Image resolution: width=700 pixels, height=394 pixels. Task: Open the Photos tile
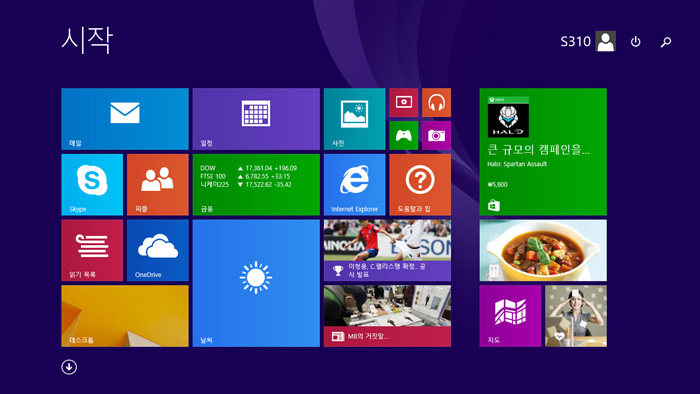354,119
